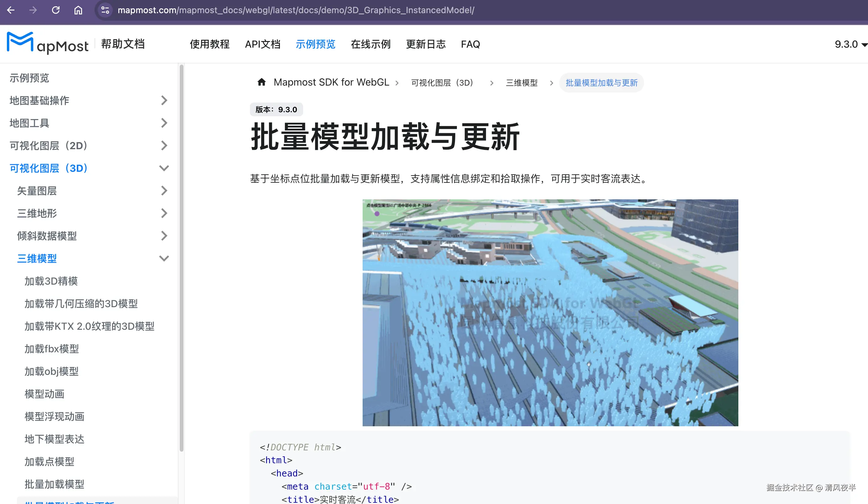Open the API文档 nav tab

262,44
